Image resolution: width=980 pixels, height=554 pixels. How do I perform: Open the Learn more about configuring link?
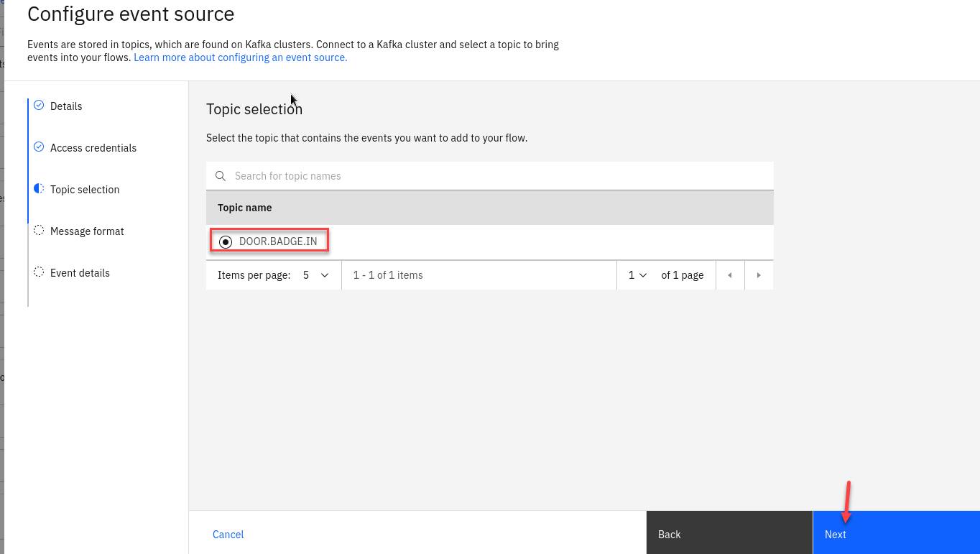240,57
